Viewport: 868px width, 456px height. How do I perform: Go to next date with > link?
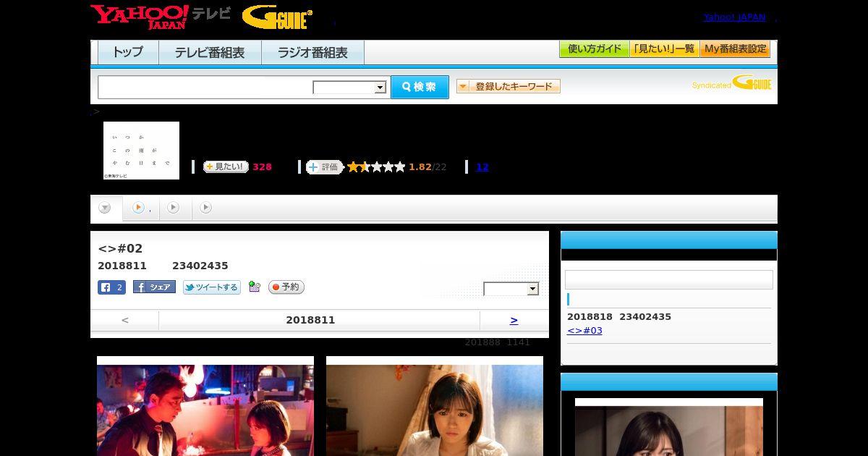pyautogui.click(x=514, y=320)
